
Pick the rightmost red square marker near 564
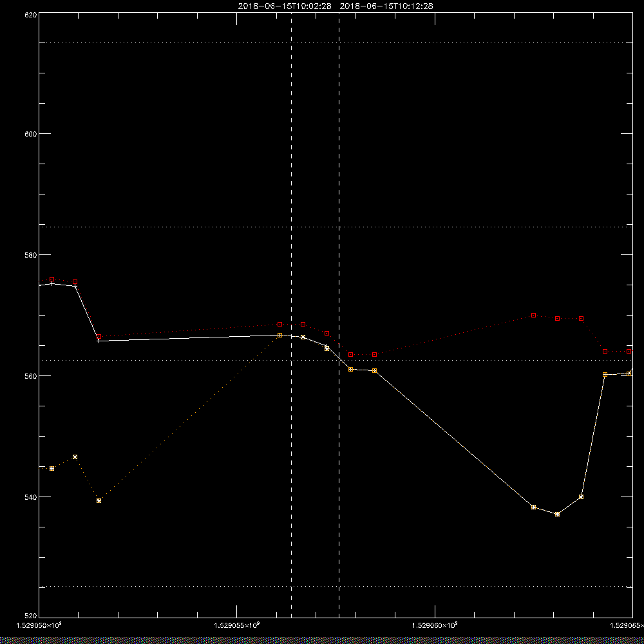pos(629,352)
